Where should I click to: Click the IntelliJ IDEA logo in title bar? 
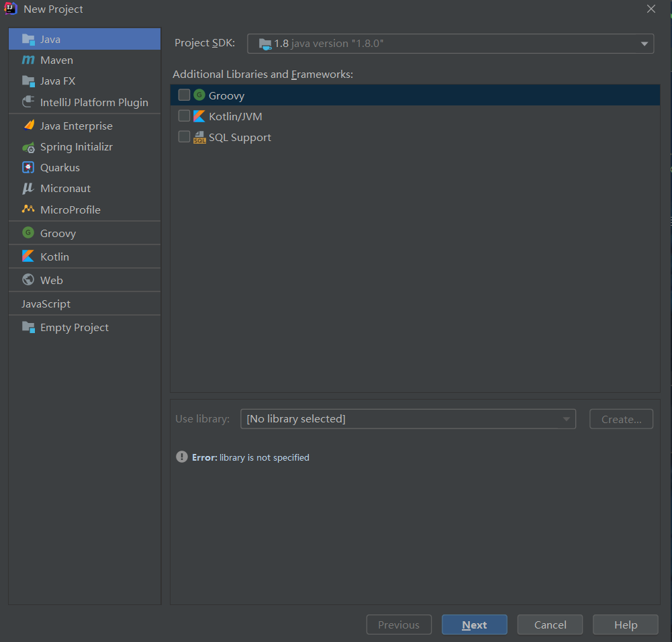[x=10, y=9]
